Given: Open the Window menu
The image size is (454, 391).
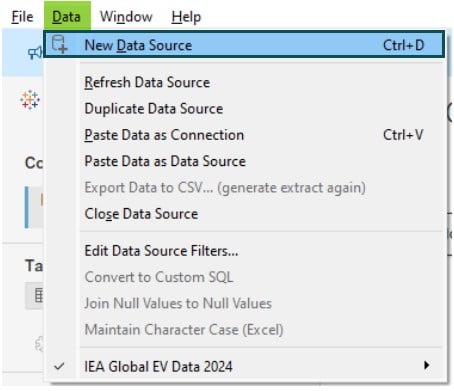Looking at the screenshot, I should [126, 17].
